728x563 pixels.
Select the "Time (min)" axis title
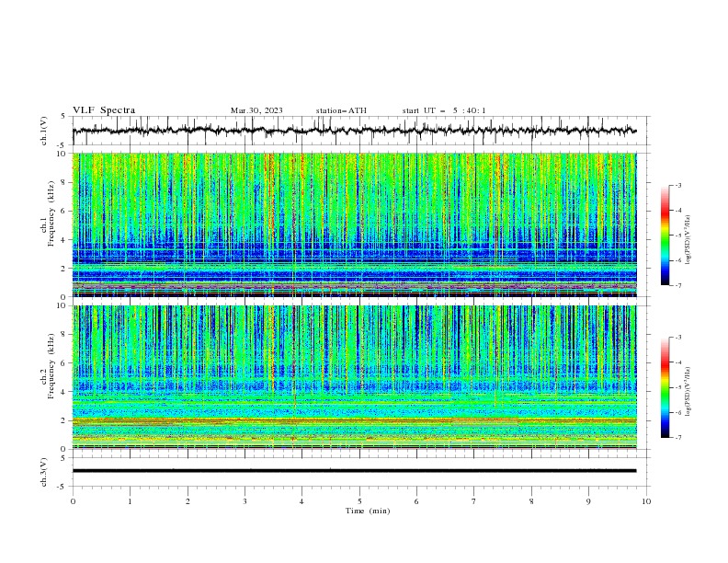[368, 511]
